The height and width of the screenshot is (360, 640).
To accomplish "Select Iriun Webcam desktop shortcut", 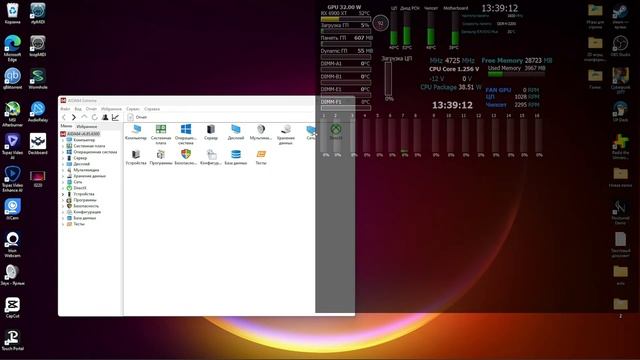I will point(12,244).
